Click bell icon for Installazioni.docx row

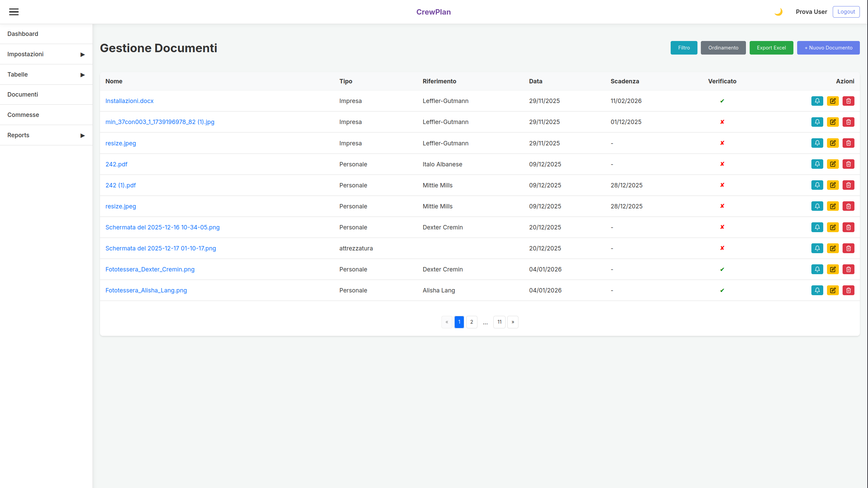pyautogui.click(x=817, y=101)
